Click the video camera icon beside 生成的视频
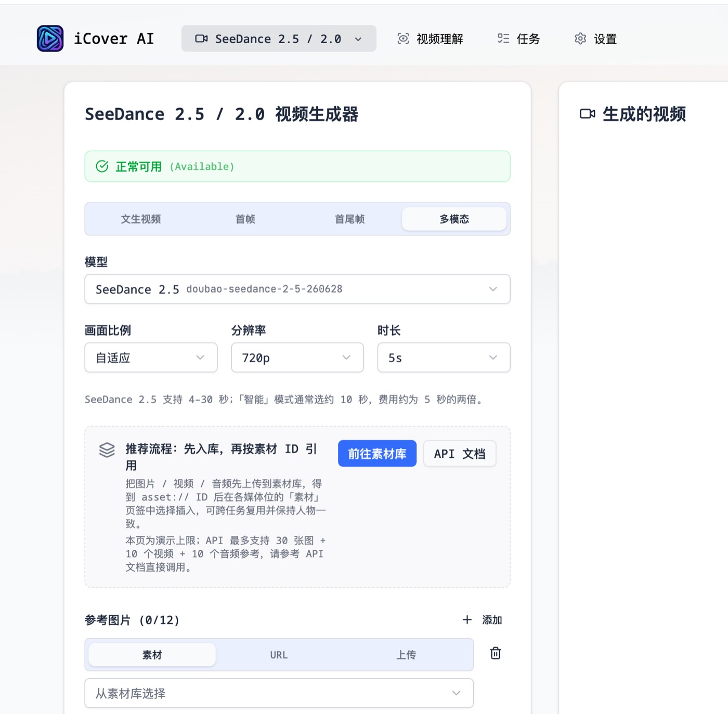Image resolution: width=728 pixels, height=714 pixels. [x=587, y=114]
